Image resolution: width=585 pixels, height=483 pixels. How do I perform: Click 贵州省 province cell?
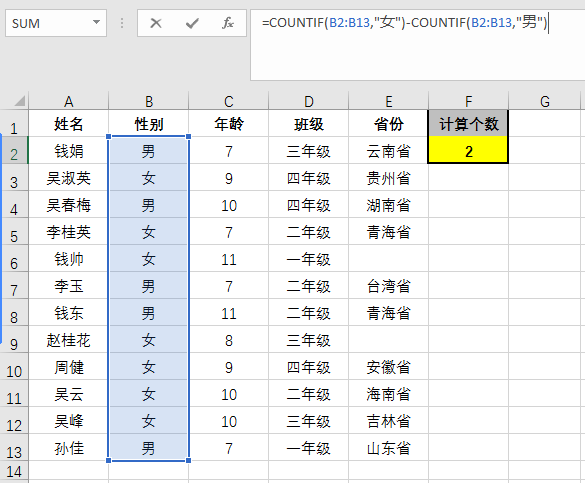coord(388,178)
